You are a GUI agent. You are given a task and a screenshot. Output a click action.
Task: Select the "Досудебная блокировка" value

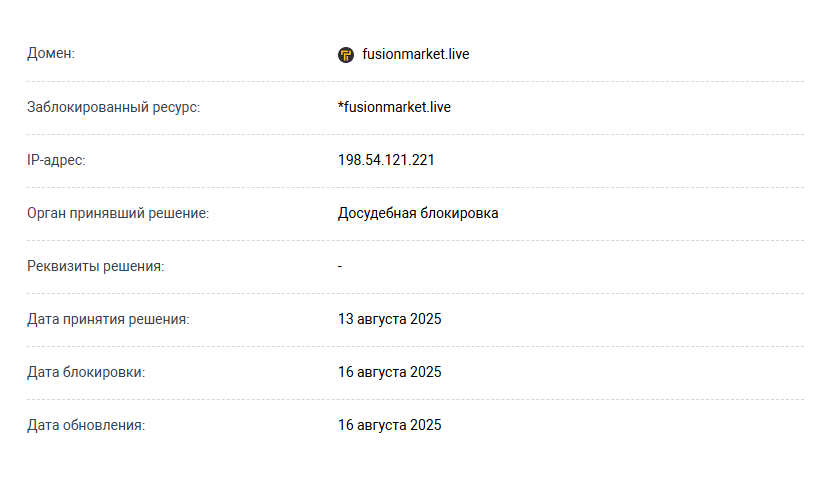(418, 213)
